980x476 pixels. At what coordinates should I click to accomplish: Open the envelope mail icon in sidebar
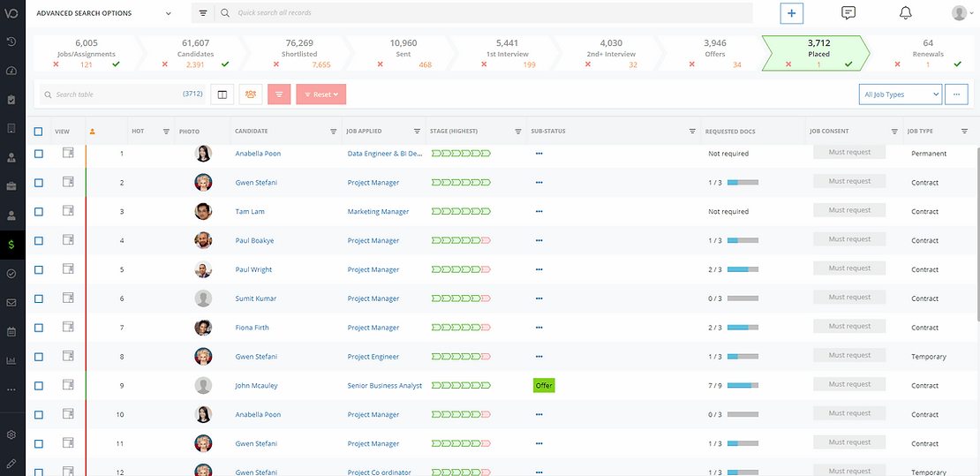pyautogui.click(x=11, y=303)
